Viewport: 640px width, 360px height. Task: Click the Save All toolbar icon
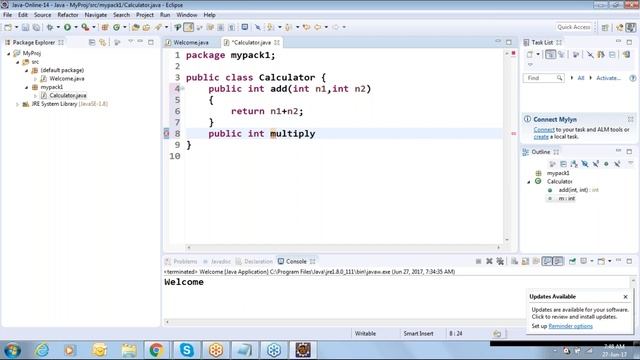pos(36,27)
